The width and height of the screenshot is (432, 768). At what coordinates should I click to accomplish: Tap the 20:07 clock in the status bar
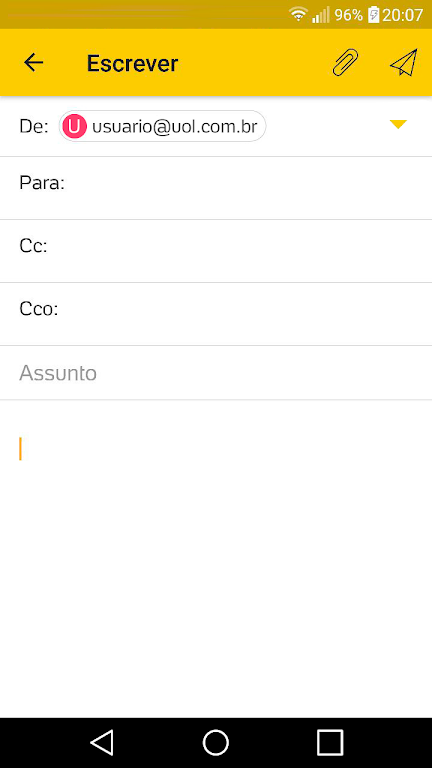tap(402, 15)
